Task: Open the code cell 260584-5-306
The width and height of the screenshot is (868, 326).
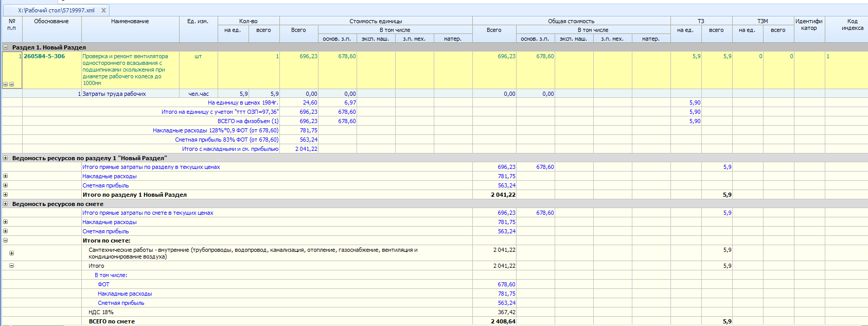Action: pos(45,57)
